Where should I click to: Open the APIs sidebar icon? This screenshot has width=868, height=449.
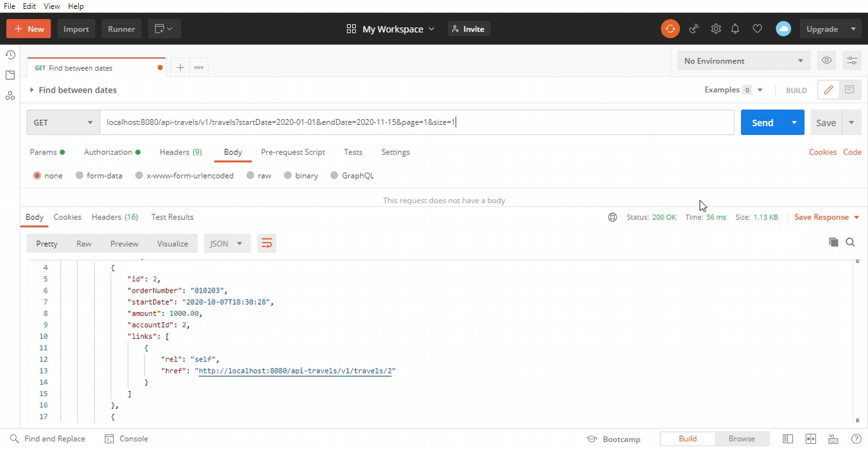pyautogui.click(x=10, y=96)
